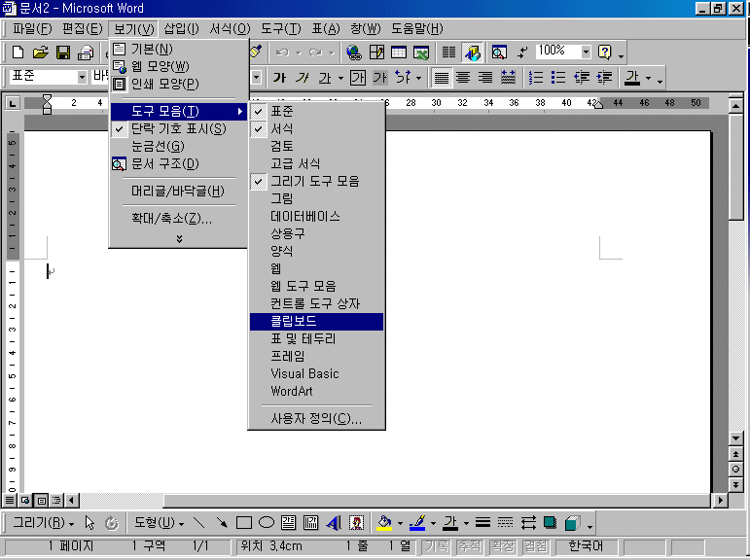Click the Redo arrow icon

point(315,52)
